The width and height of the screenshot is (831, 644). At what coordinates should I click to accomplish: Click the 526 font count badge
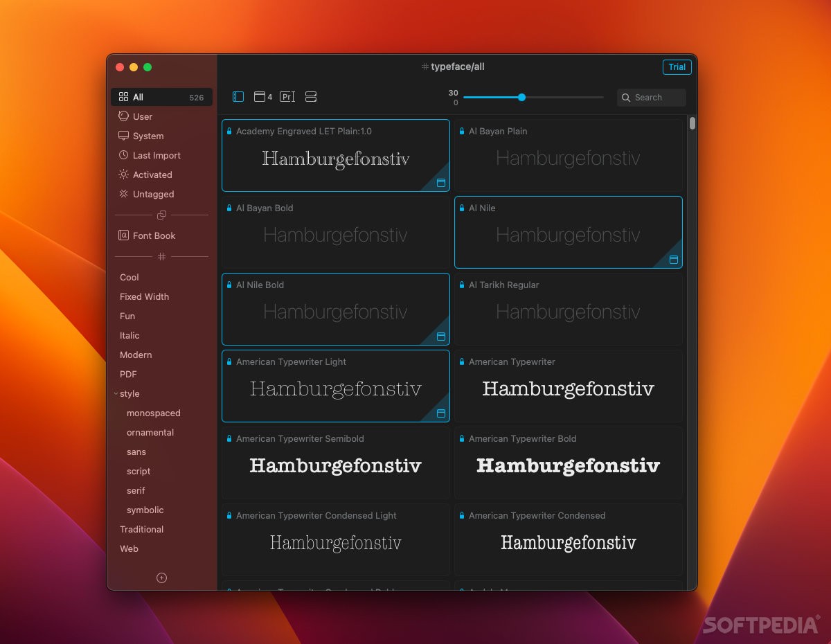(197, 98)
